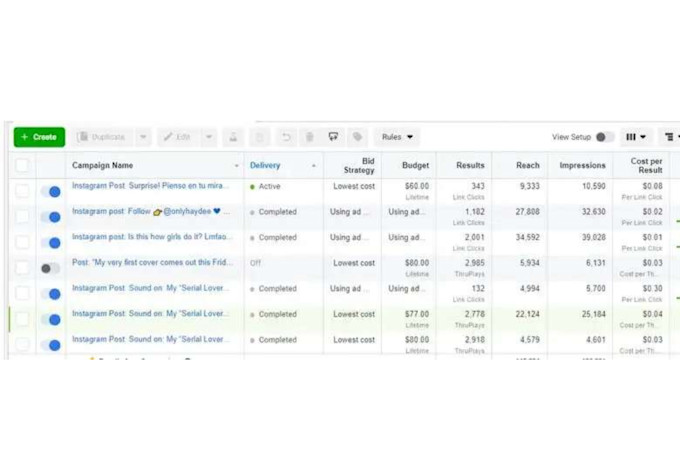Screen dimensions: 680x459
Task: Click the copy icon next to the flask
Action: coord(259,137)
